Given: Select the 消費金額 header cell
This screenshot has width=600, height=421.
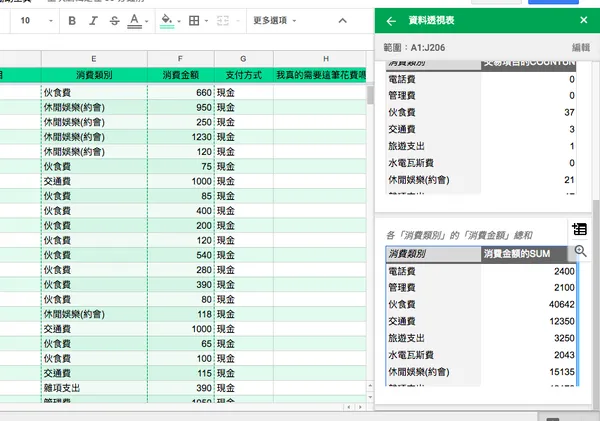Looking at the screenshot, I should pyautogui.click(x=181, y=75).
